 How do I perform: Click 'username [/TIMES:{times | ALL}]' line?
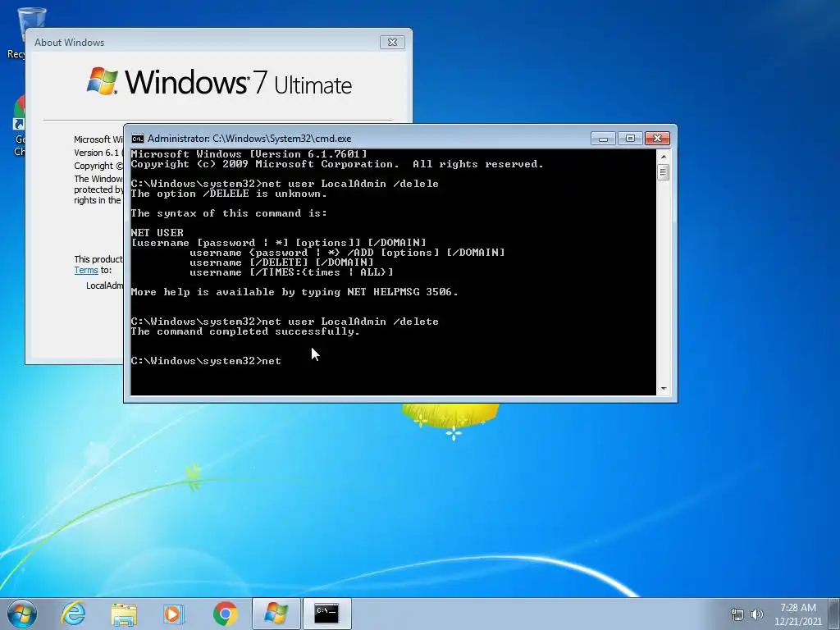coord(291,272)
